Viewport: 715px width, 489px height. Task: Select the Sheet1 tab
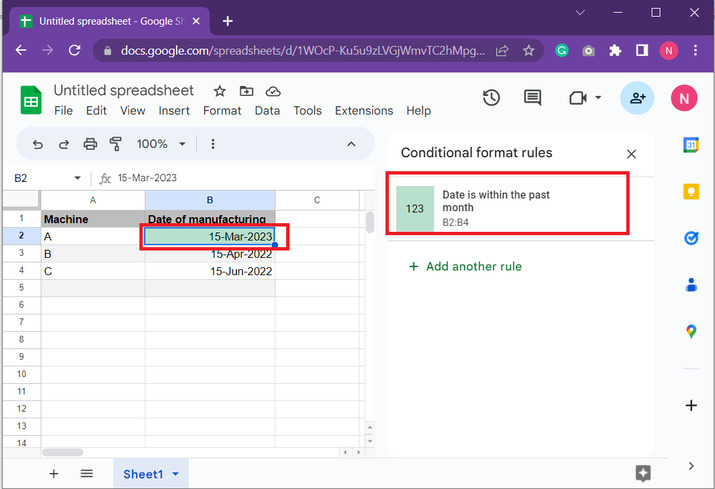pyautogui.click(x=150, y=474)
